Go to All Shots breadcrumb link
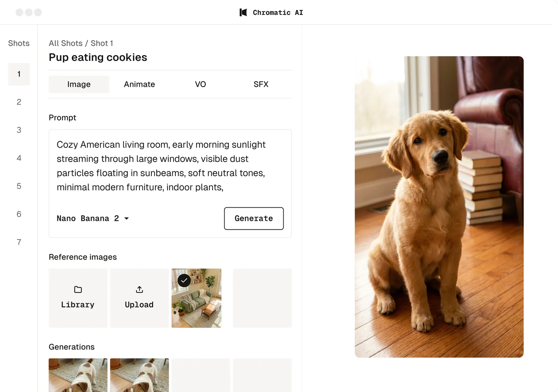This screenshot has height=392, width=558. 65,43
